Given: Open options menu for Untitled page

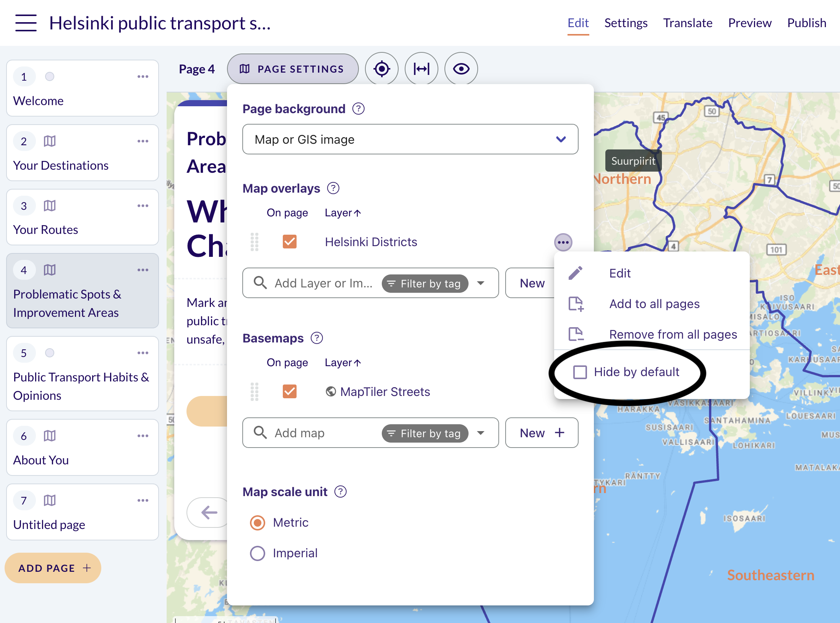Looking at the screenshot, I should pos(143,501).
